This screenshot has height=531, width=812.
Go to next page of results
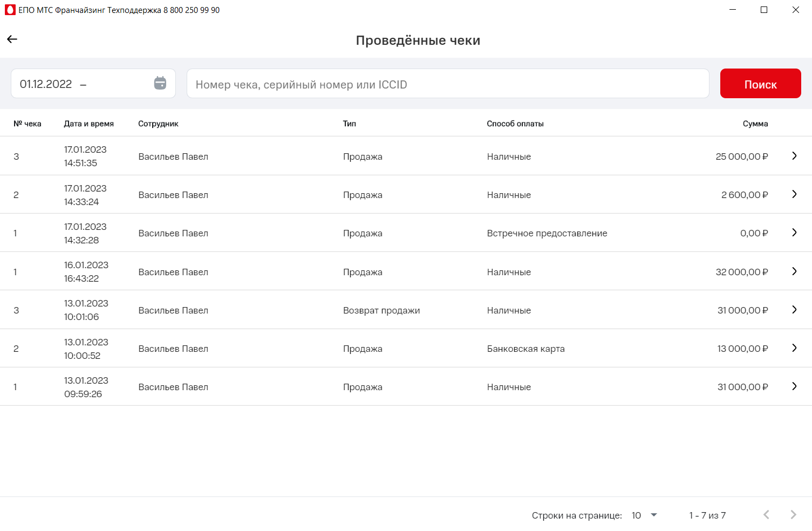(793, 515)
